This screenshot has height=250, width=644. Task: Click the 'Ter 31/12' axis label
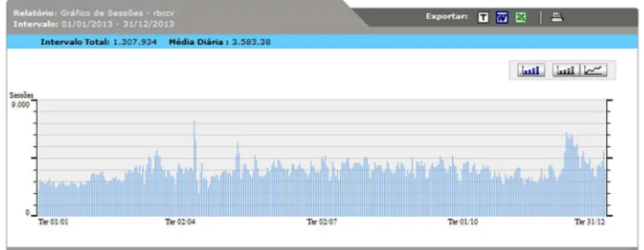coord(590,222)
